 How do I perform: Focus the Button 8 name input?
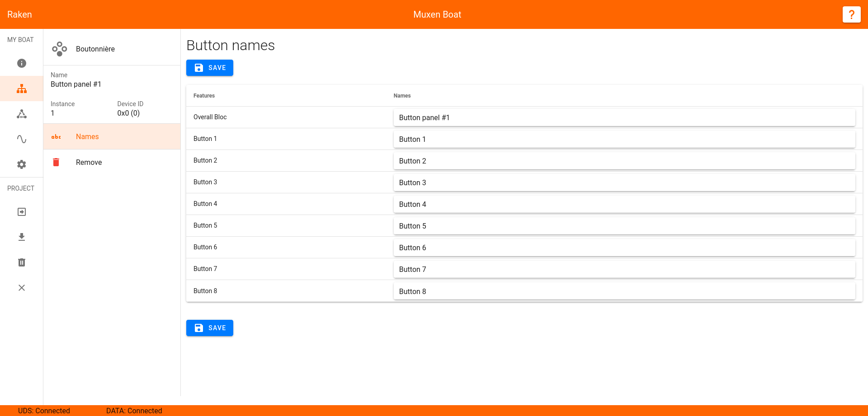tap(624, 291)
